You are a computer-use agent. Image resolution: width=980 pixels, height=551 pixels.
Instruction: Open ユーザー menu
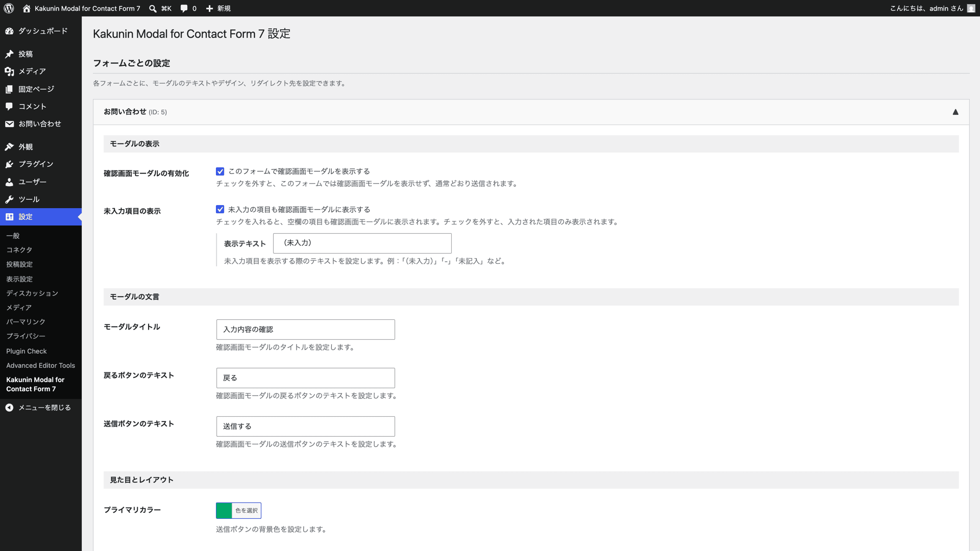click(41, 182)
